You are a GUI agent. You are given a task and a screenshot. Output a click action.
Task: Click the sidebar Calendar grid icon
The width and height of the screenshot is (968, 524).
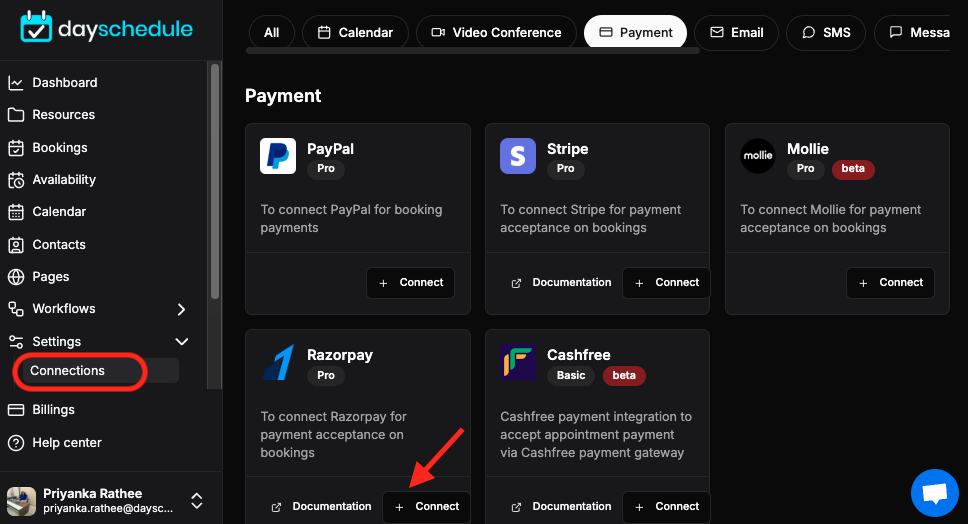pos(15,212)
